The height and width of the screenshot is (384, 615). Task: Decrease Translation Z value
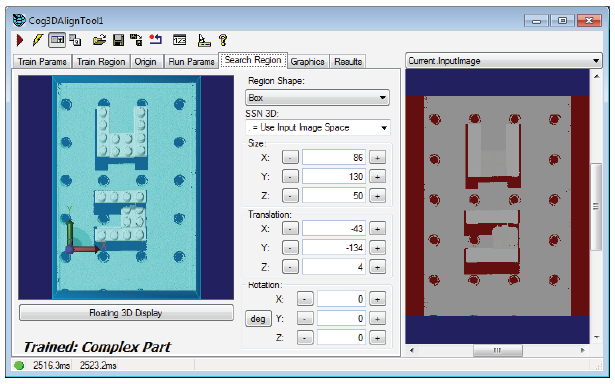tap(290, 267)
